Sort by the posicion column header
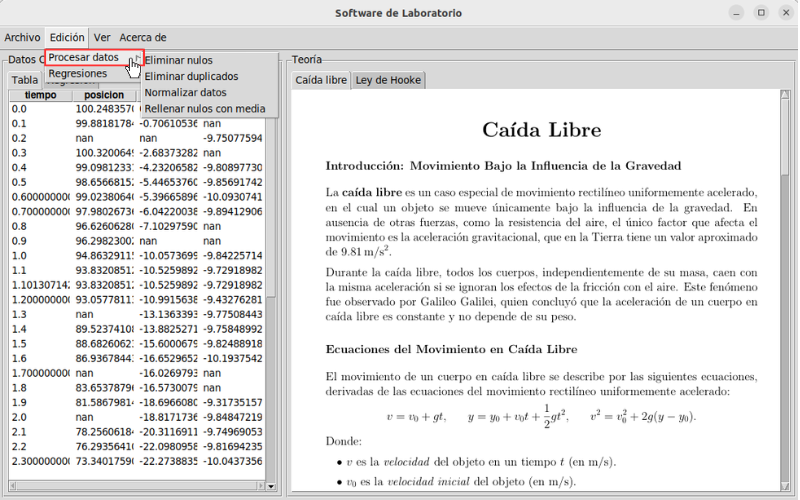 [104, 95]
